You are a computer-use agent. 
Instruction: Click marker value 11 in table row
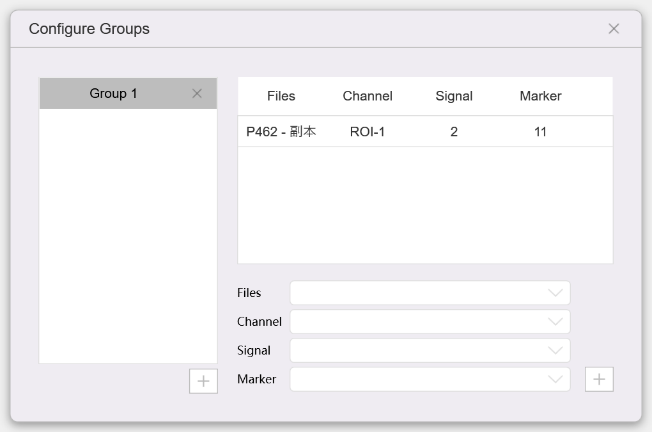click(x=540, y=132)
